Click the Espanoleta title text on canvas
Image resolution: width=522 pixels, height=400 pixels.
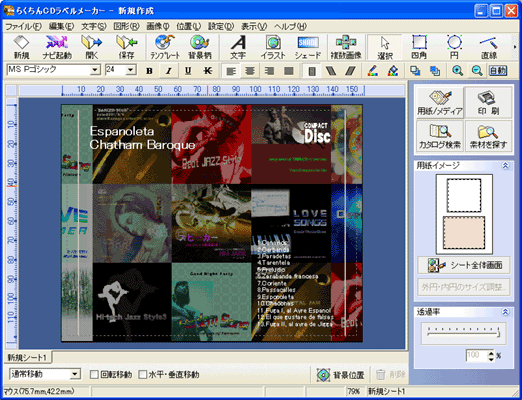click(x=122, y=131)
